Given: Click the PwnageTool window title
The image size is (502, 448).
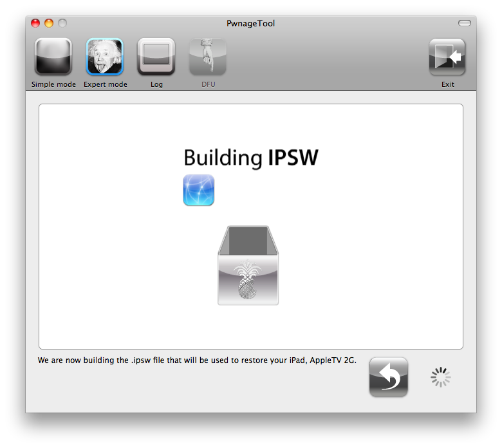Looking at the screenshot, I should click(x=251, y=23).
